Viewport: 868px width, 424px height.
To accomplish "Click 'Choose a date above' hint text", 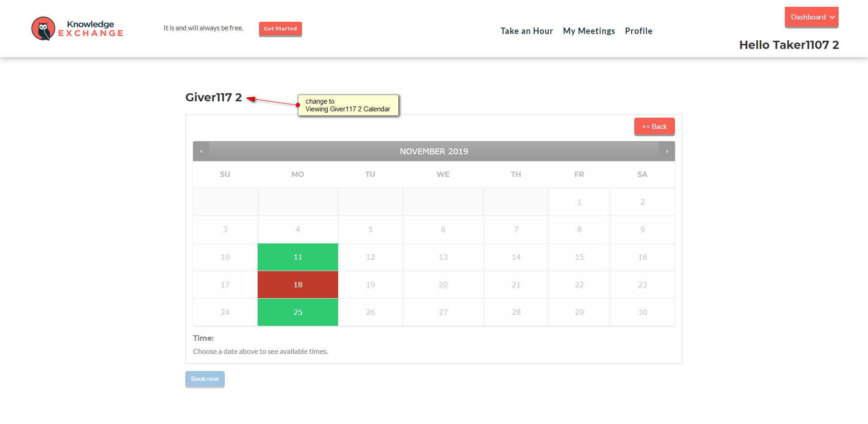I will (x=260, y=352).
